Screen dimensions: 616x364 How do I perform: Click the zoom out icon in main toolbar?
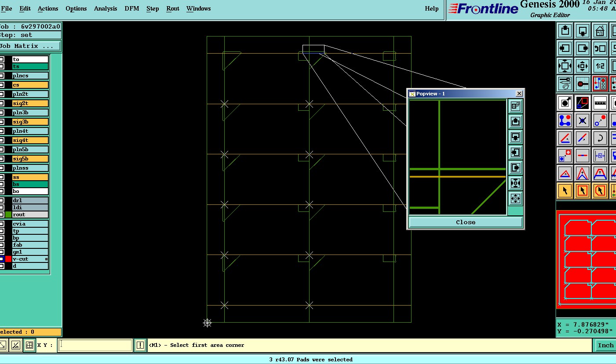click(583, 66)
